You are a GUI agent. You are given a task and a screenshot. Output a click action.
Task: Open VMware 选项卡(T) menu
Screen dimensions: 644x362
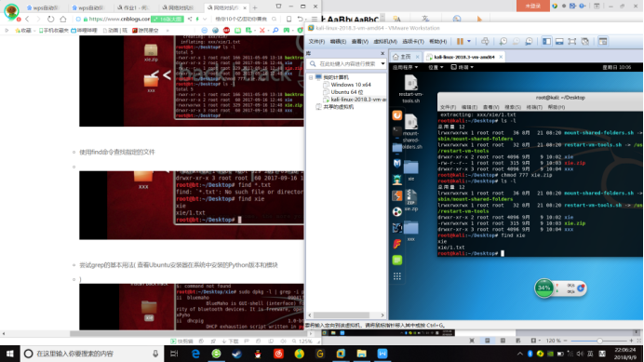click(413, 42)
